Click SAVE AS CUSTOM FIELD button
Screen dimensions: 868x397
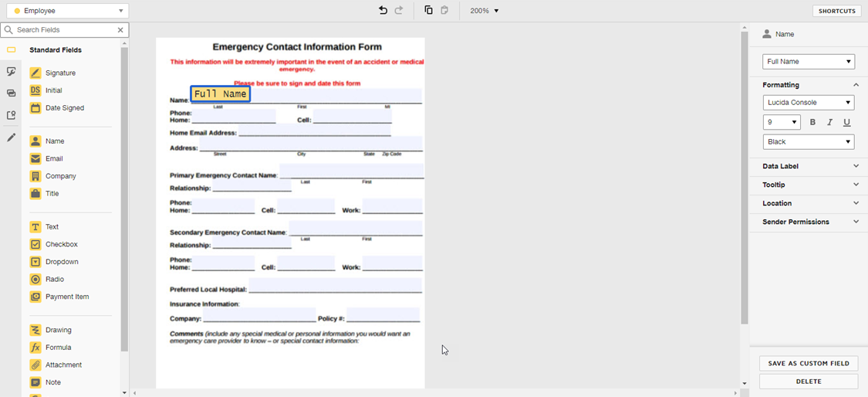coord(809,363)
